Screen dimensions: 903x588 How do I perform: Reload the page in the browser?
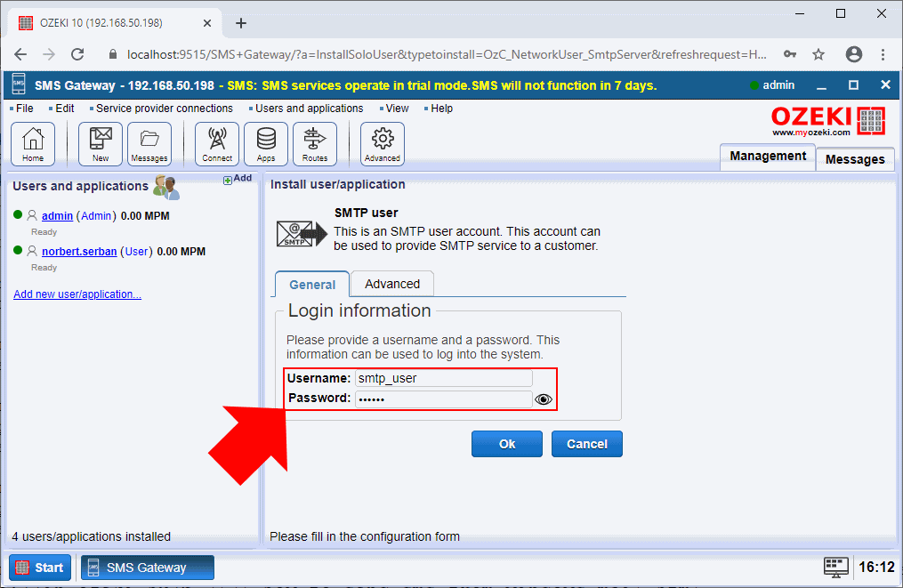[77, 55]
